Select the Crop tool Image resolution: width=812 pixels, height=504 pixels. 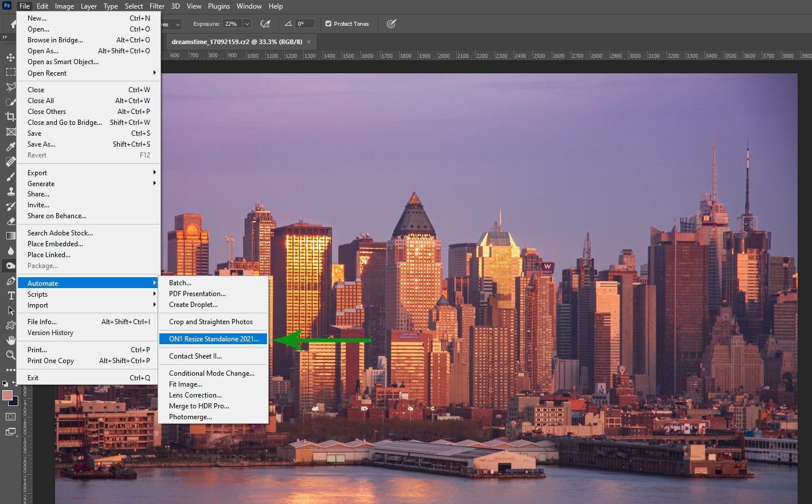tap(10, 117)
